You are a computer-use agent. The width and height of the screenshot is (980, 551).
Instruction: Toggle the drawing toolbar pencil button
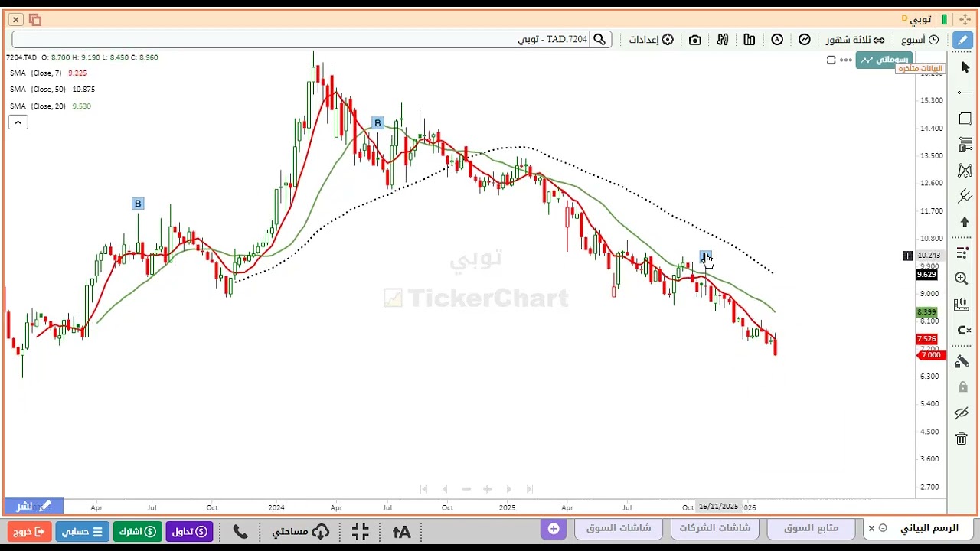961,40
